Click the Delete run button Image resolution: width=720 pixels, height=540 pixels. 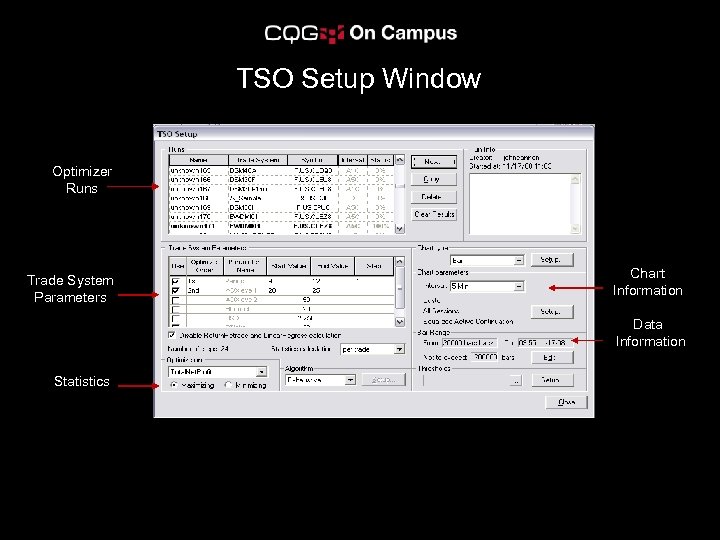click(x=433, y=197)
